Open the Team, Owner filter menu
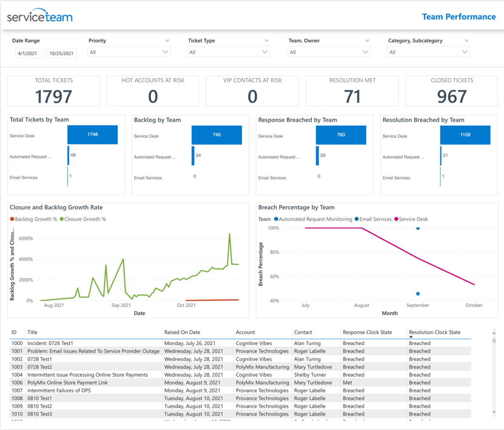The height and width of the screenshot is (430, 504). [x=366, y=51]
